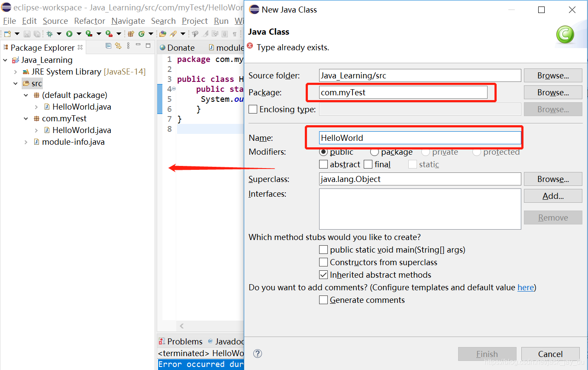Uncheck Inherited abstract methods checkbox
Screen dimensions: 588x370
(x=323, y=275)
